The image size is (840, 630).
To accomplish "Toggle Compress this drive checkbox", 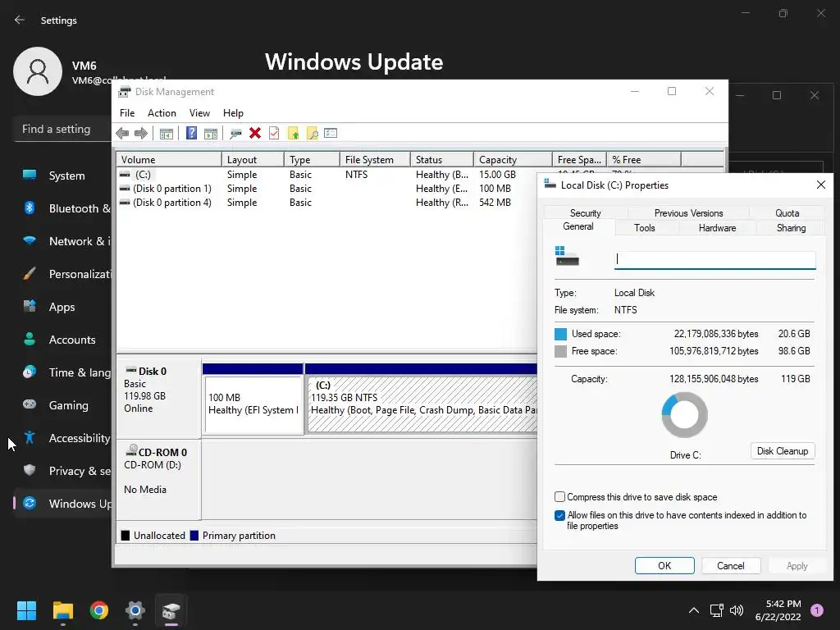I will pos(559,496).
